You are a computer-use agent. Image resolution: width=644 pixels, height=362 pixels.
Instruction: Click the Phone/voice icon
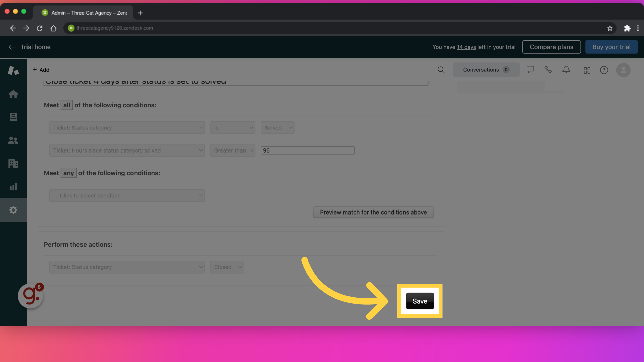548,70
